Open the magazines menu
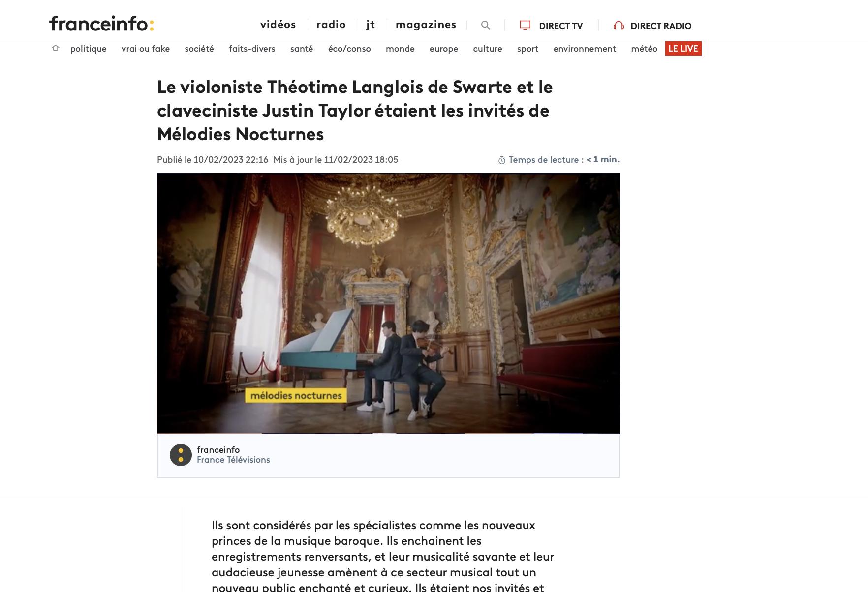The width and height of the screenshot is (868, 592). [426, 25]
